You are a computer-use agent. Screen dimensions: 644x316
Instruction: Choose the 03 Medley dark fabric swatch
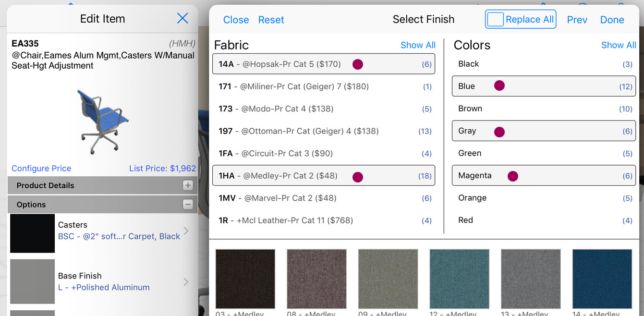[x=245, y=279]
